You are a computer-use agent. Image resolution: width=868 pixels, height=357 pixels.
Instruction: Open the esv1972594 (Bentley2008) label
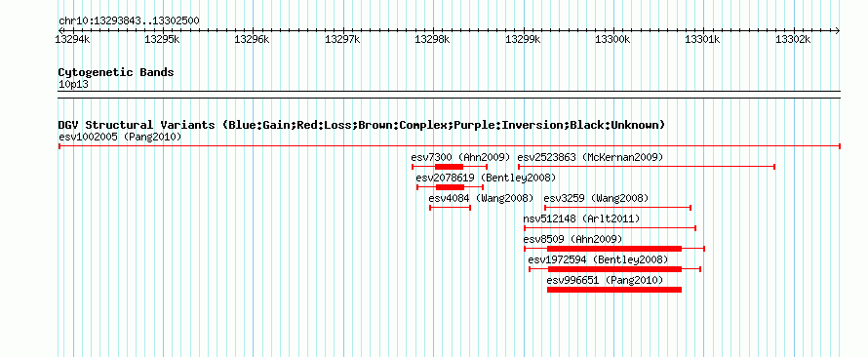[x=598, y=259]
